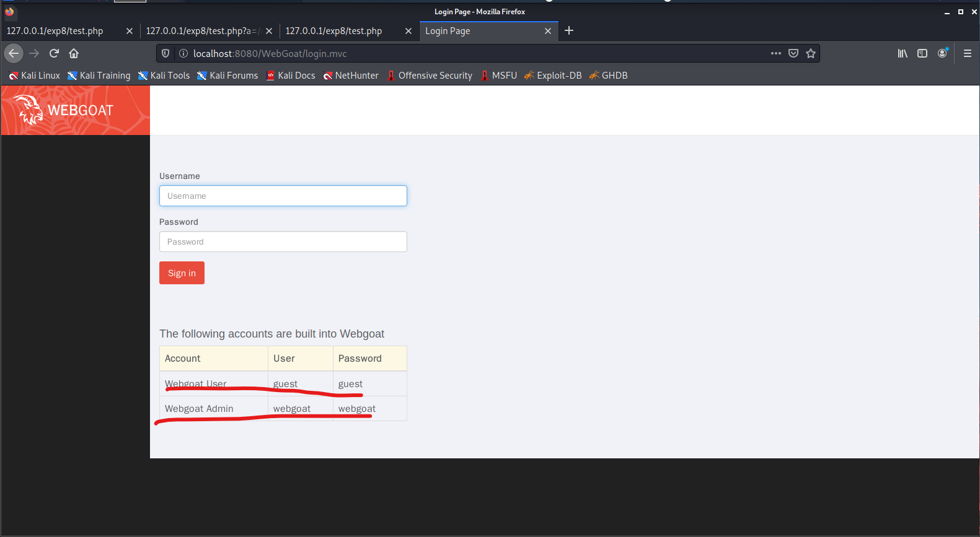Select the webgoat cell in the User column
The height and width of the screenshot is (537, 980).
click(x=301, y=409)
